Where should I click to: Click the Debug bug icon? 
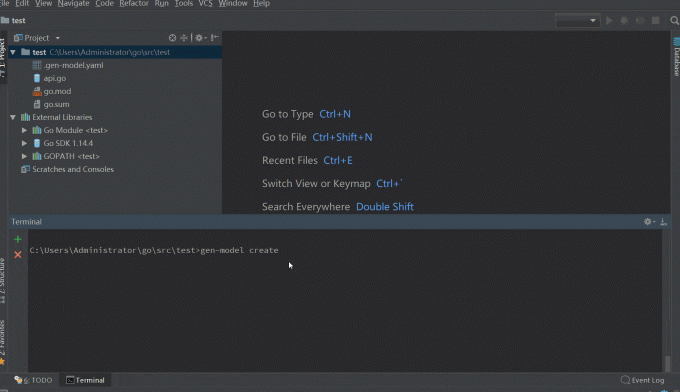pos(624,20)
